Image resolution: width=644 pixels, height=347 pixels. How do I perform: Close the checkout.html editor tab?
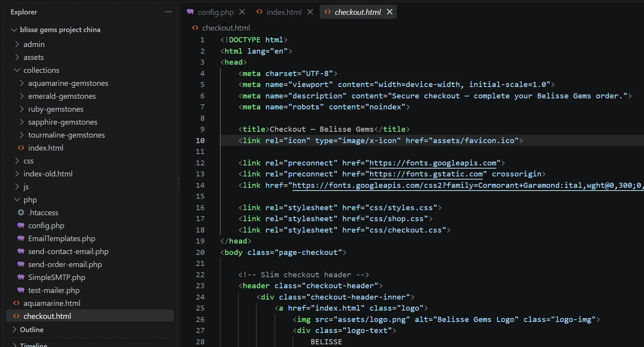point(390,12)
